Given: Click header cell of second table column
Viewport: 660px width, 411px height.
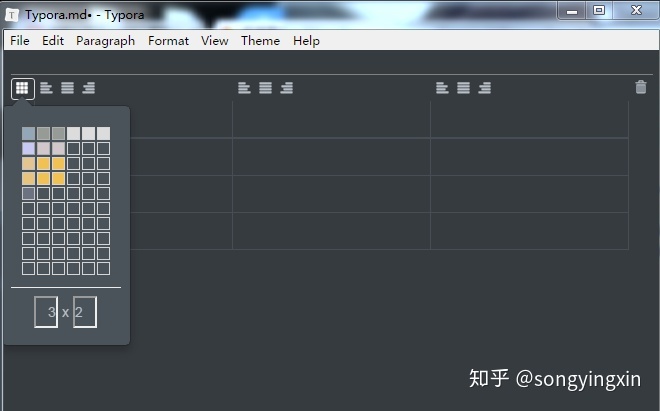Looking at the screenshot, I should click(x=331, y=120).
